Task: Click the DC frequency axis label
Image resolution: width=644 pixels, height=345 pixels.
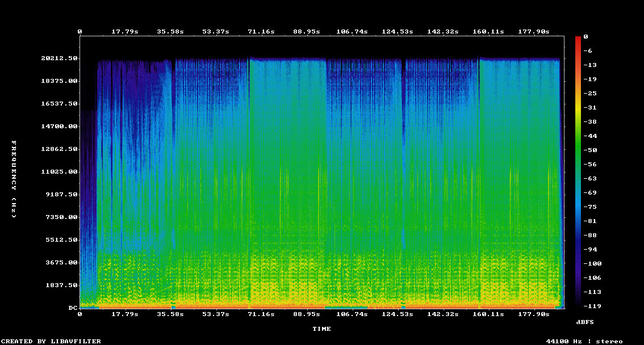Action: click(73, 308)
